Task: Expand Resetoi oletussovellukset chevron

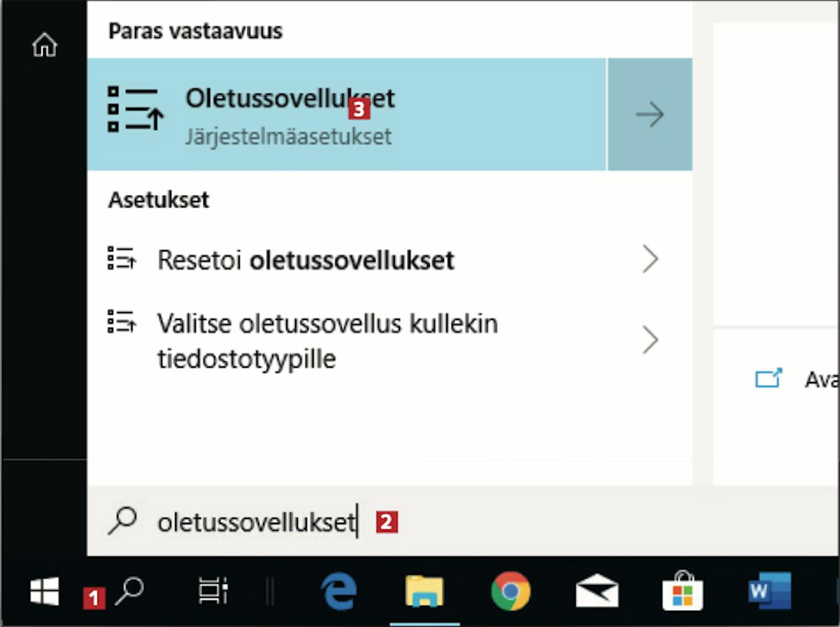Action: tap(650, 259)
